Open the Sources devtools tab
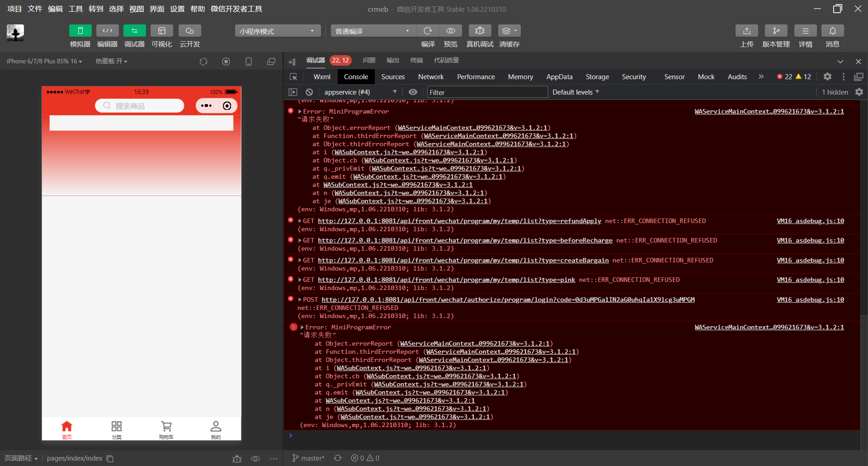 click(x=393, y=77)
